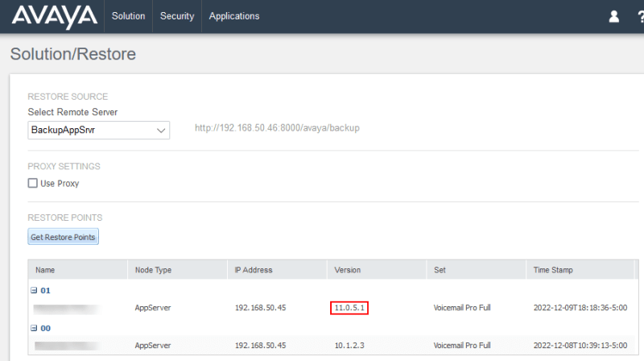This screenshot has height=361, width=644.
Task: Click IP 192.168.50.45 in the 11.0.5.1 row
Action: pos(260,308)
